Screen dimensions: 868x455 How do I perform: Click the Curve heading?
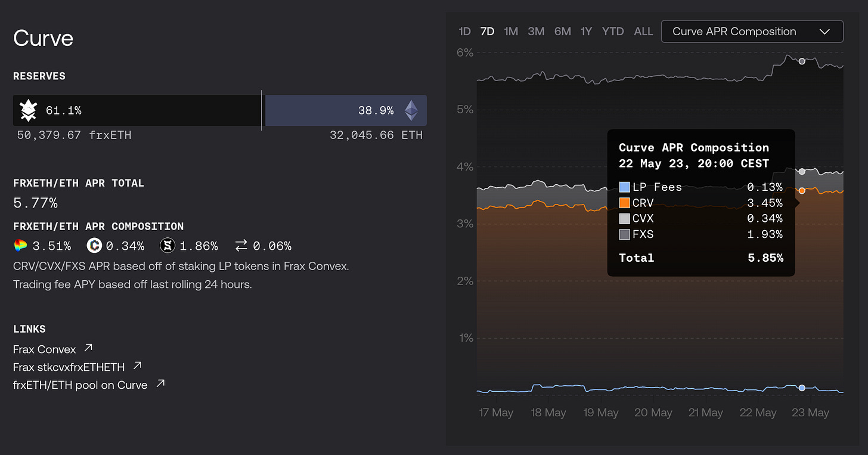(x=44, y=38)
